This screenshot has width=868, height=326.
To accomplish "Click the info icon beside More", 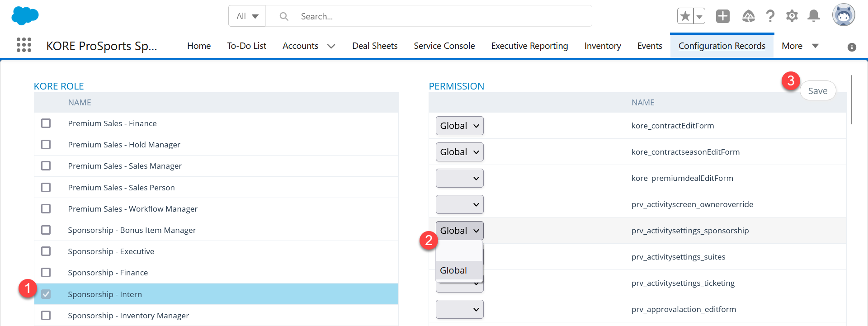I will pos(852,47).
